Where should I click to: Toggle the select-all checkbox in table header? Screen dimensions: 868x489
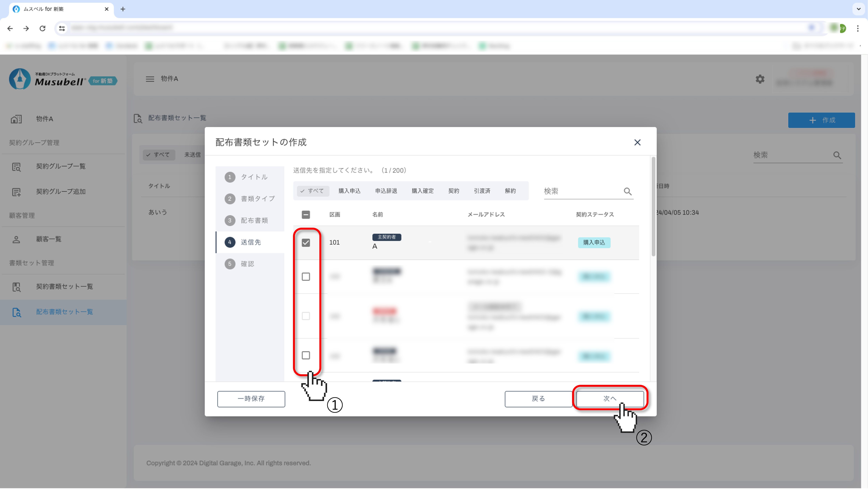point(306,215)
